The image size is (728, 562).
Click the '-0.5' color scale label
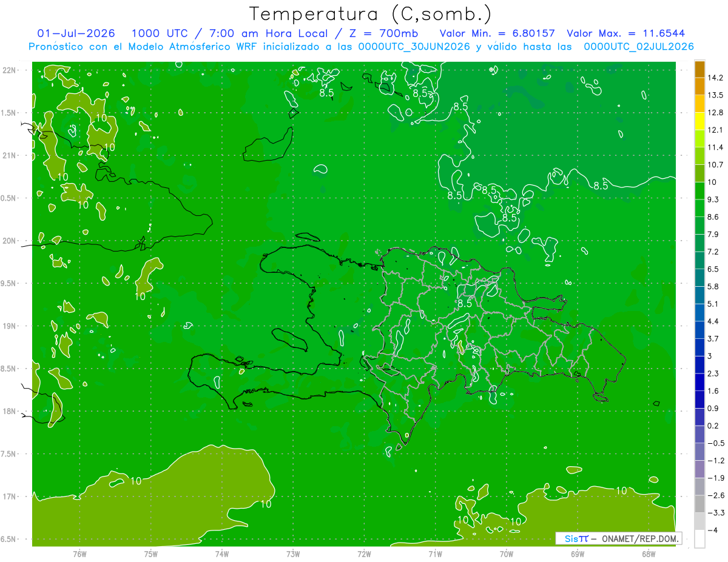[716, 443]
